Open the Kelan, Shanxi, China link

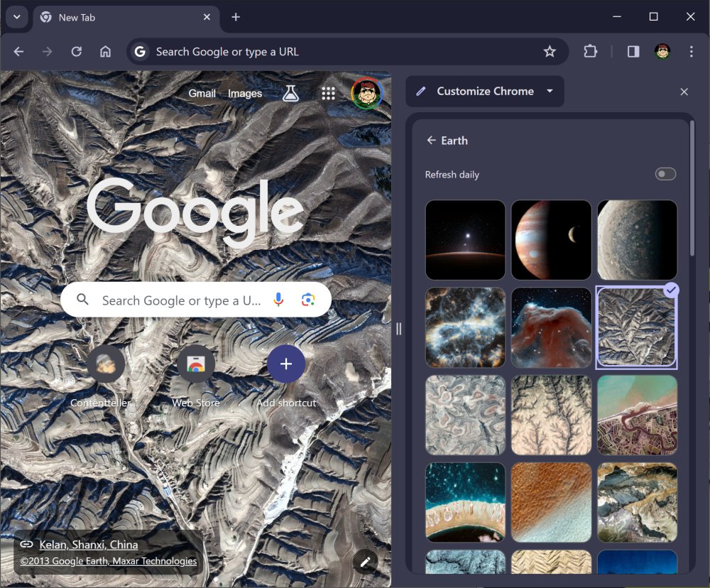pos(88,545)
